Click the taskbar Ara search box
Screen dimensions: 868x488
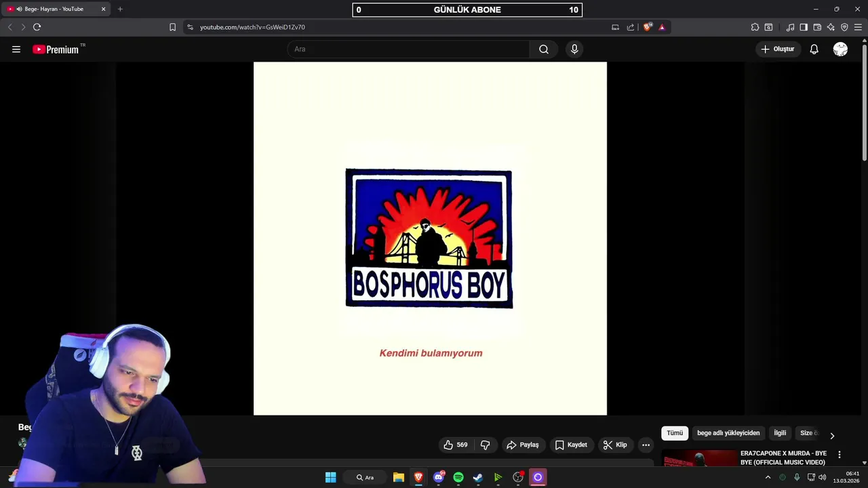tap(365, 477)
